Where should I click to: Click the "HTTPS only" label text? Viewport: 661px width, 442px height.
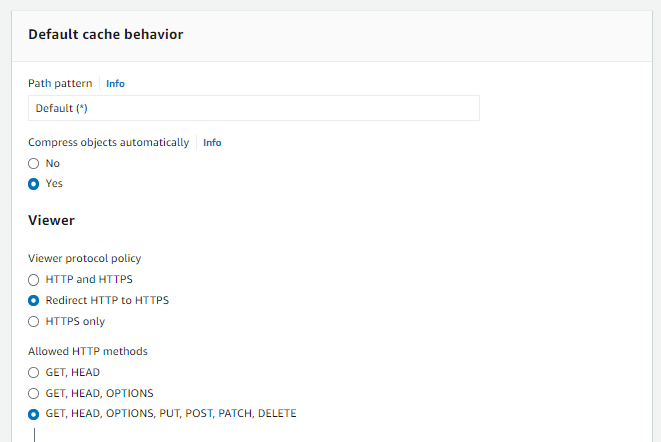click(75, 321)
